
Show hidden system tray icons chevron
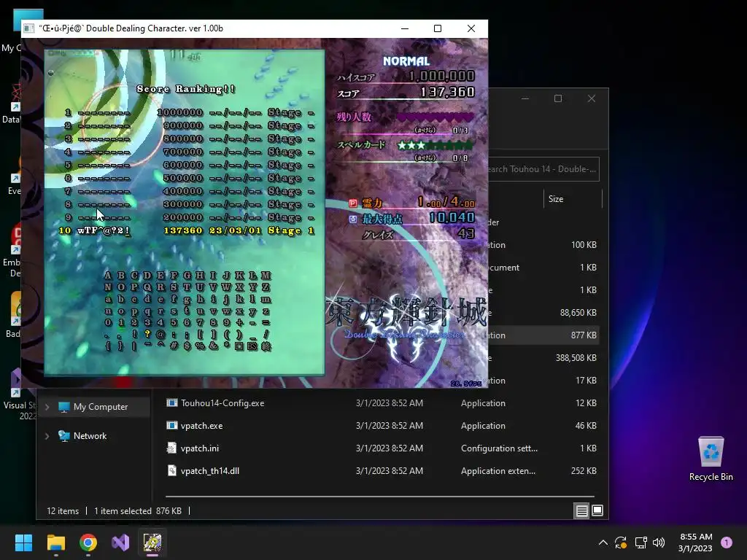603,542
